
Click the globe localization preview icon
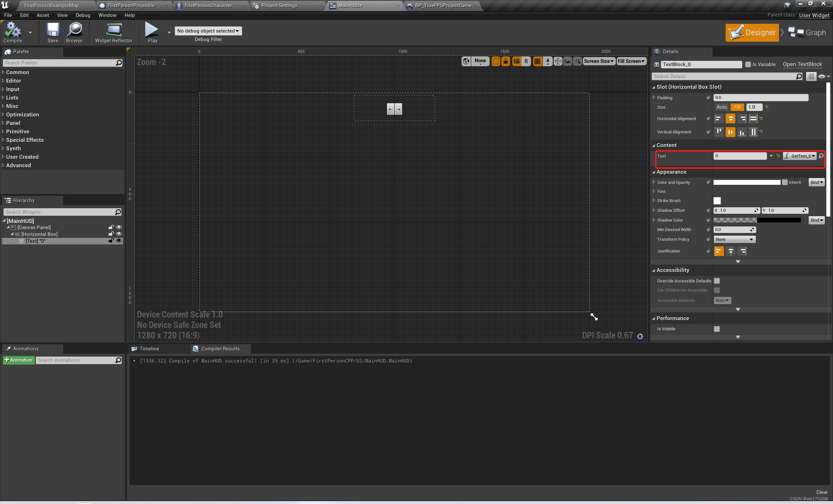coord(466,61)
